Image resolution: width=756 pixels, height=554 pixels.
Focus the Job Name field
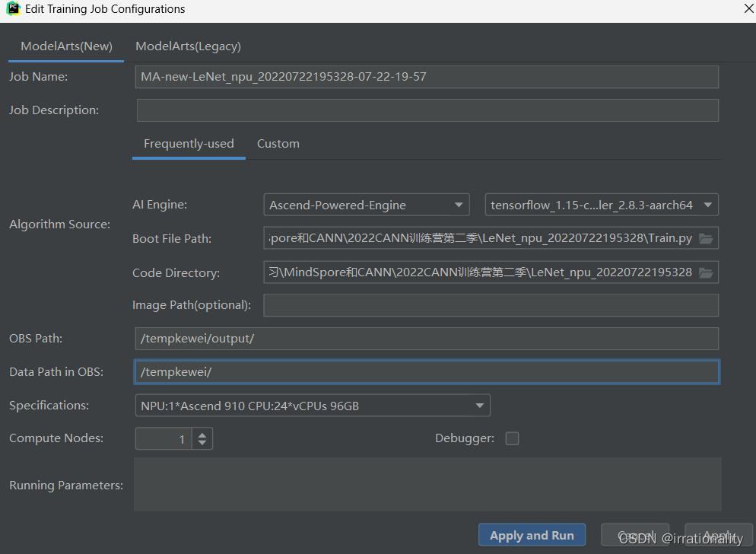(x=427, y=77)
